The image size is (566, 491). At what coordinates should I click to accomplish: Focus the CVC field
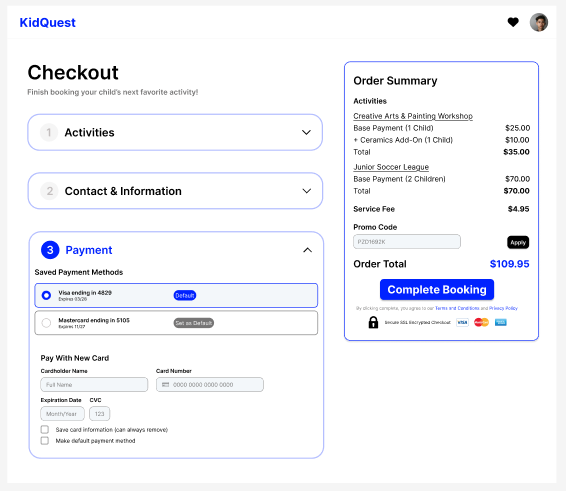tap(100, 414)
